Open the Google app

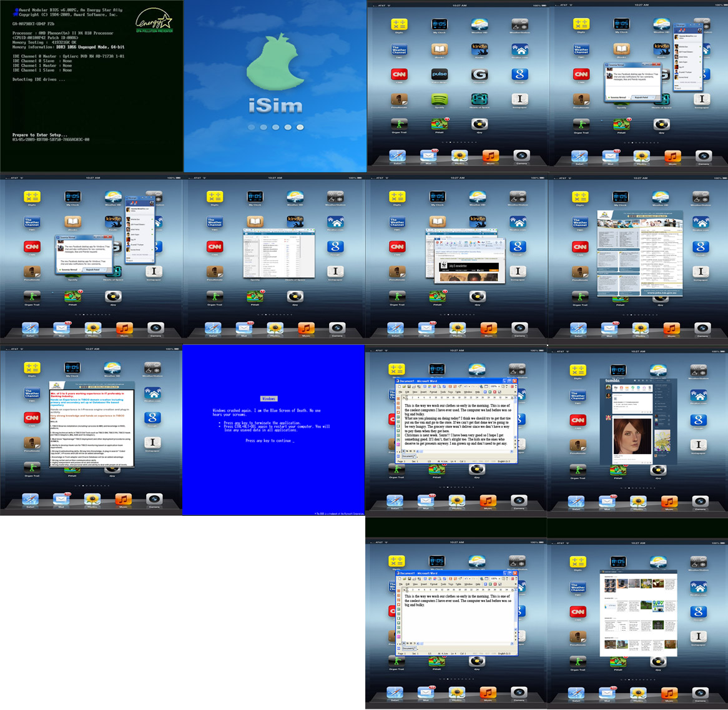click(x=519, y=74)
